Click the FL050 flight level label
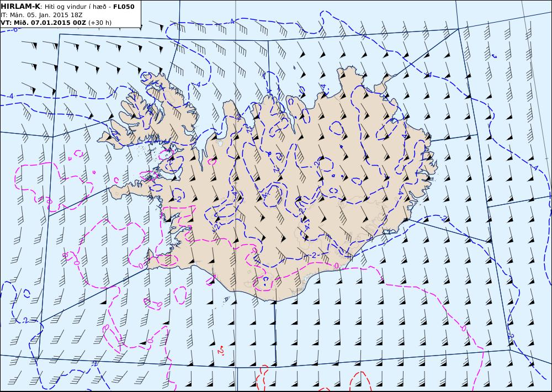 pyautogui.click(x=125, y=6)
